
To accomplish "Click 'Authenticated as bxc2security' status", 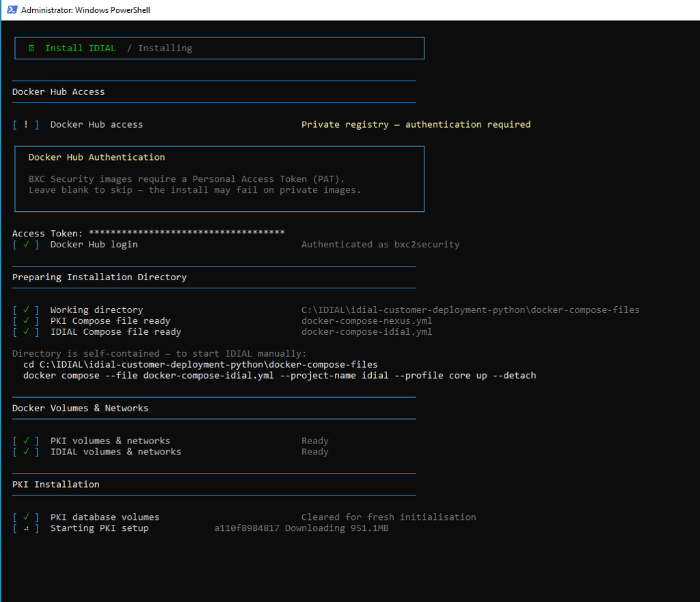I will coord(380,245).
